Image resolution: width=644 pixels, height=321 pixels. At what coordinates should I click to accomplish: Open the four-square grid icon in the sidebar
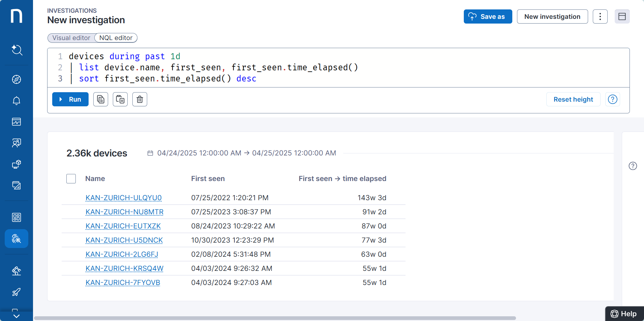(x=17, y=217)
